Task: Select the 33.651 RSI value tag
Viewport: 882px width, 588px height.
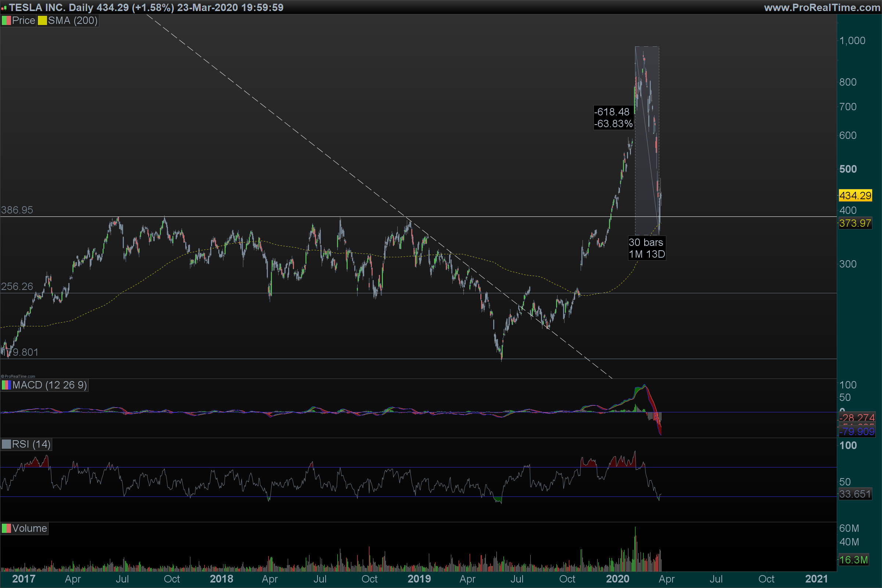Action: tap(855, 494)
